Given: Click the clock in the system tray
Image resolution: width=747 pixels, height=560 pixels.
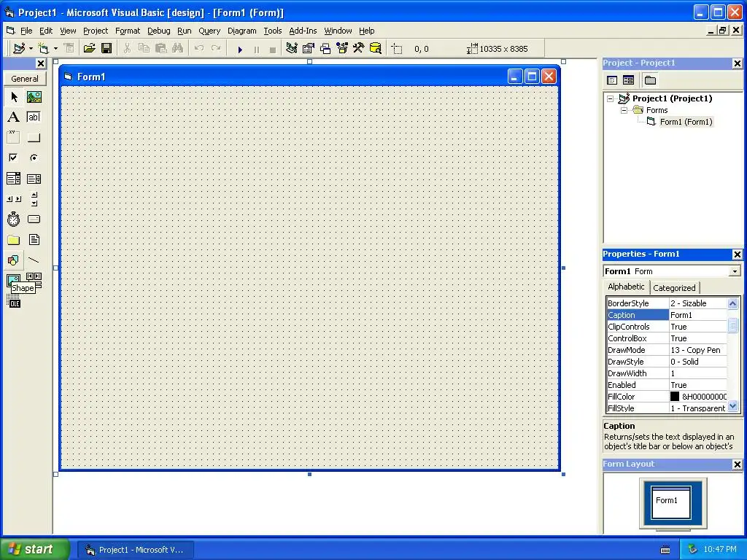Looking at the screenshot, I should coord(720,549).
